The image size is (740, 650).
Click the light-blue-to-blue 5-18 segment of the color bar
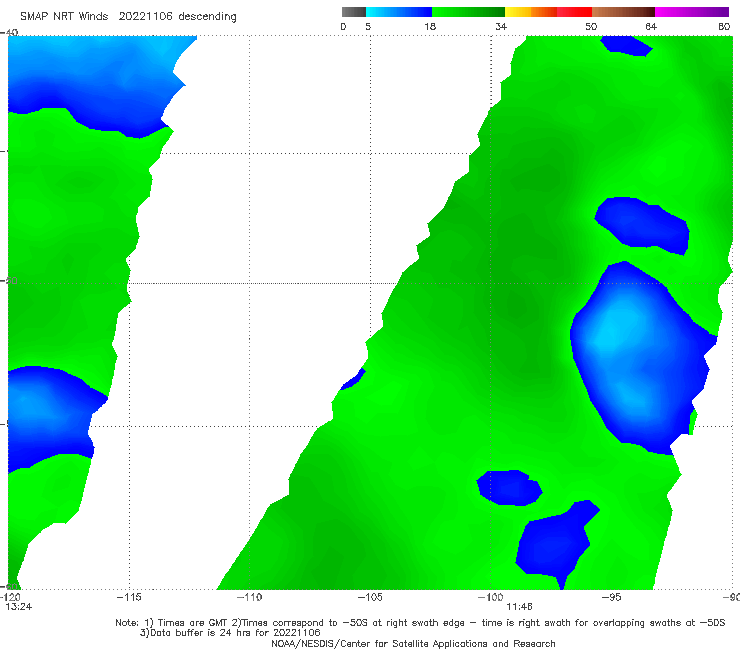(x=399, y=12)
